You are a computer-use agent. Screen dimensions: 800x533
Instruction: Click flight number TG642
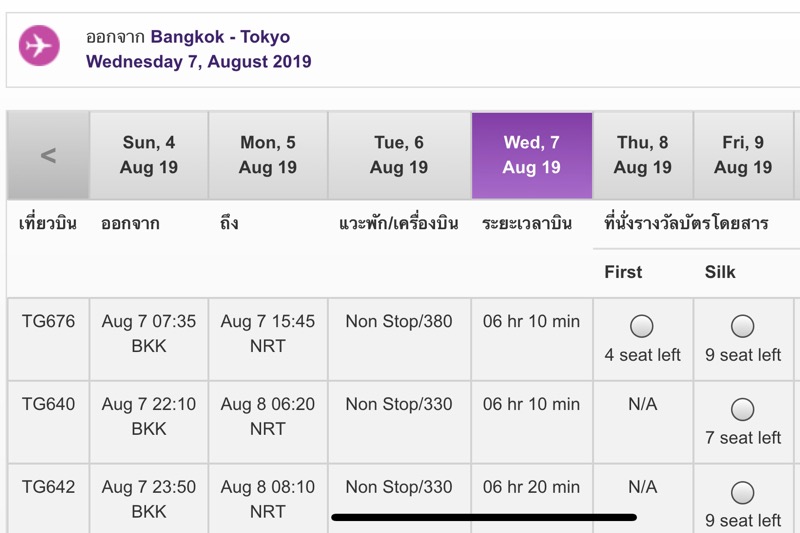pyautogui.click(x=48, y=487)
